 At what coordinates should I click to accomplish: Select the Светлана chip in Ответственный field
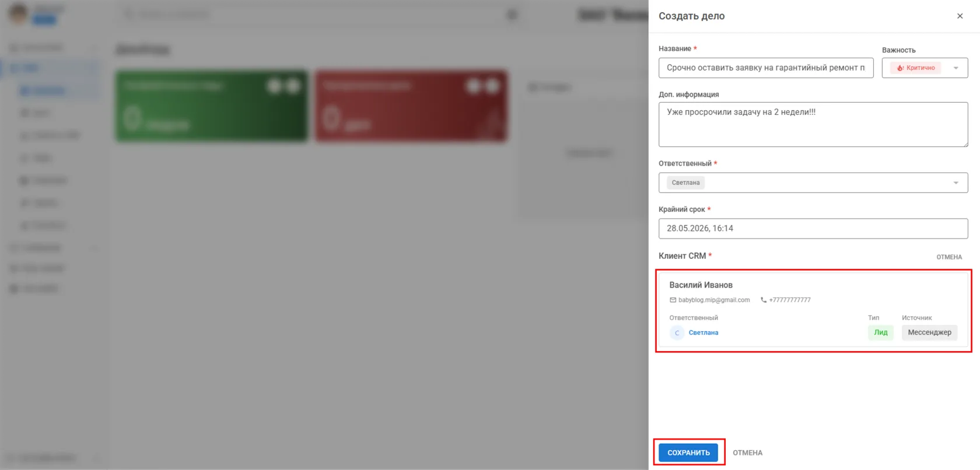pyautogui.click(x=685, y=183)
